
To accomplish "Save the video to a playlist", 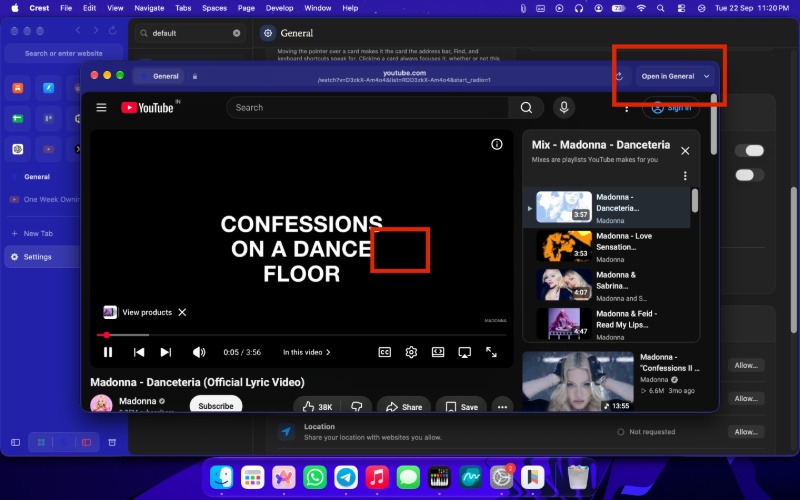I will tap(461, 406).
